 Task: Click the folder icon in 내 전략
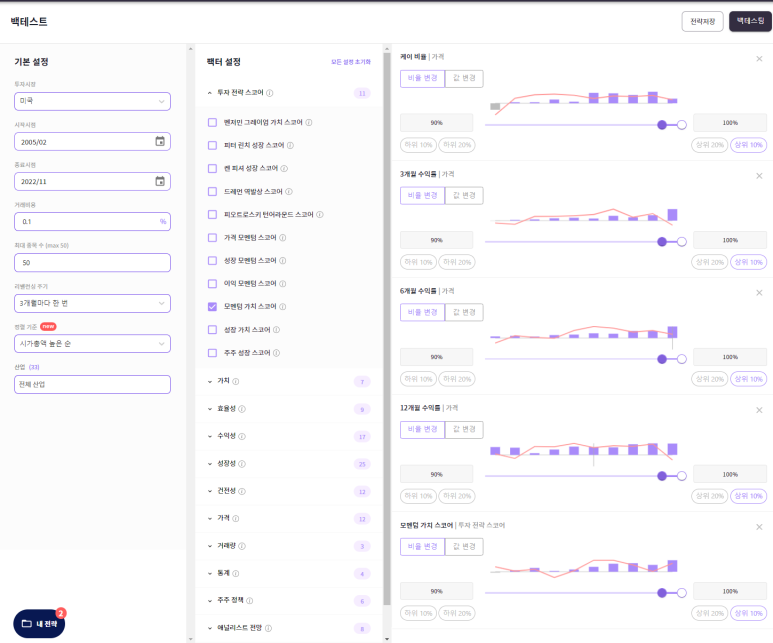(x=27, y=623)
